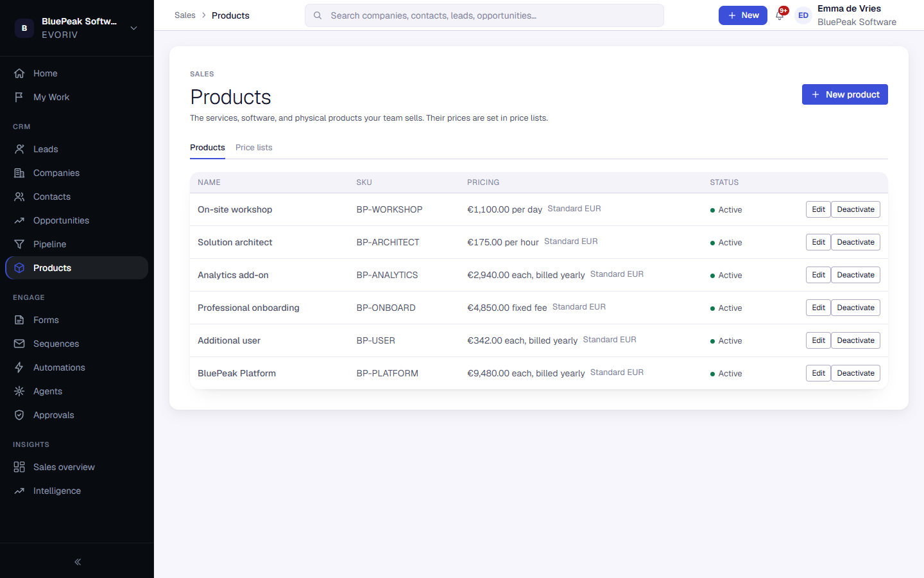This screenshot has height=578, width=924.
Task: Click the Active status of Additional user
Action: pyautogui.click(x=726, y=341)
